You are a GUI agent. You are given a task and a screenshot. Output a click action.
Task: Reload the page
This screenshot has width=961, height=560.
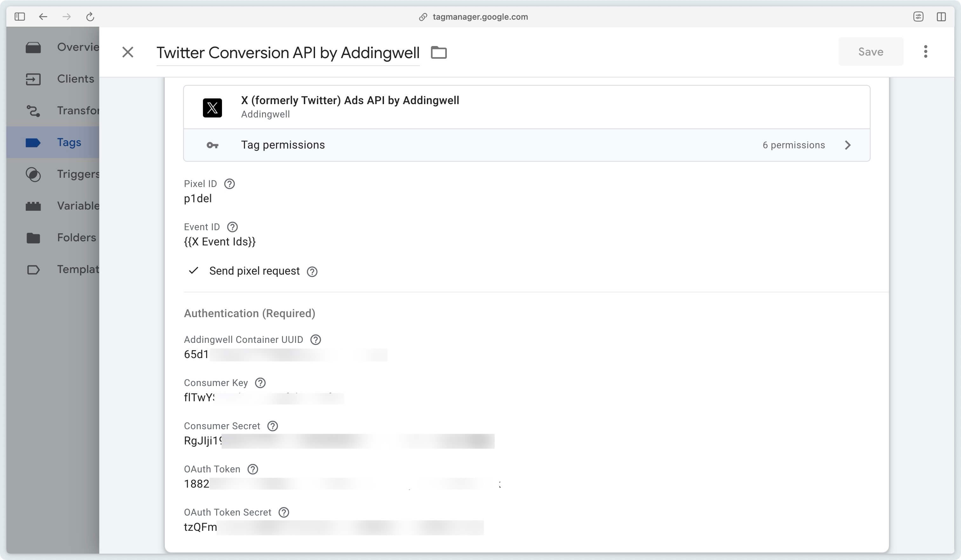(x=90, y=17)
